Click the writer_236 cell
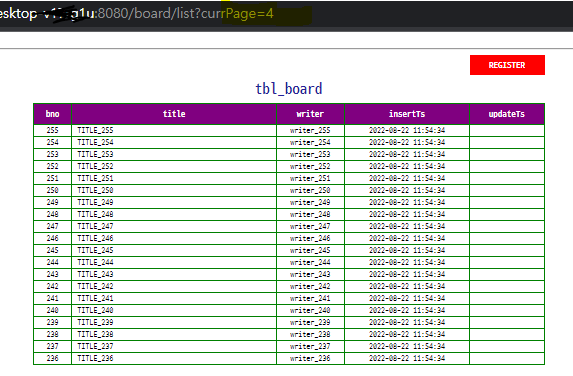The width and height of the screenshot is (573, 376). click(310, 358)
